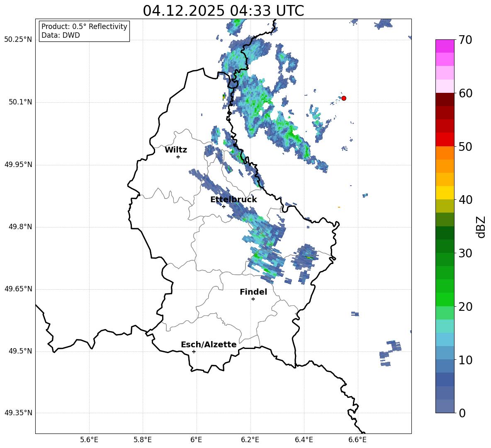Click the latitude label 49.8°N
The width and height of the screenshot is (491, 448).
(x=20, y=227)
